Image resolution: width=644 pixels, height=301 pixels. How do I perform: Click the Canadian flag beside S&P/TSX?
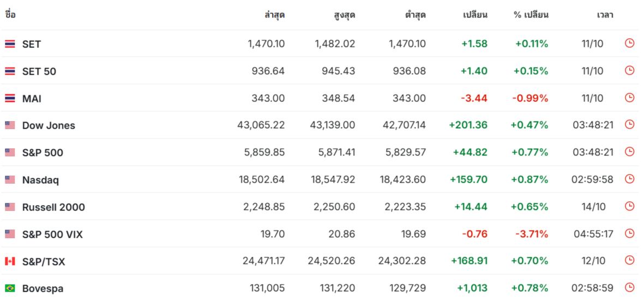(10, 261)
